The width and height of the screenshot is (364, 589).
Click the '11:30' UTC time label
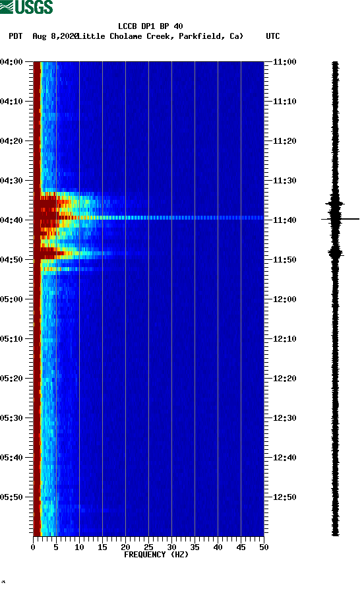click(285, 180)
